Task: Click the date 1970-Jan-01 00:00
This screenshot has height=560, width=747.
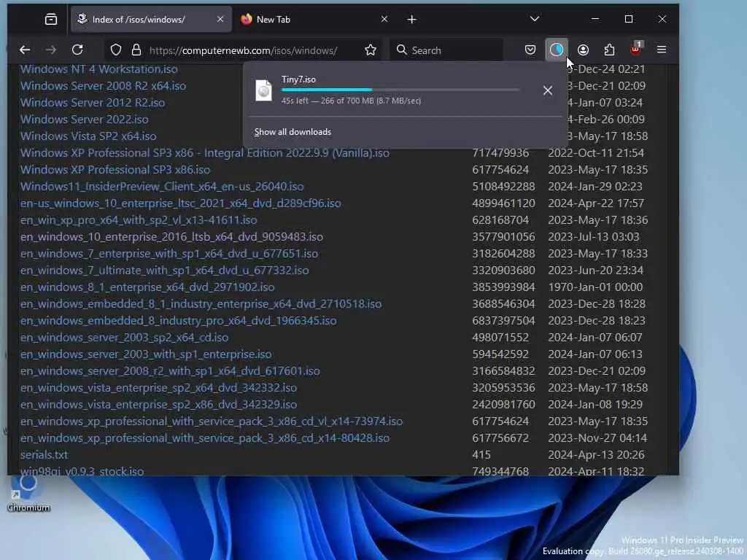Action: click(595, 287)
